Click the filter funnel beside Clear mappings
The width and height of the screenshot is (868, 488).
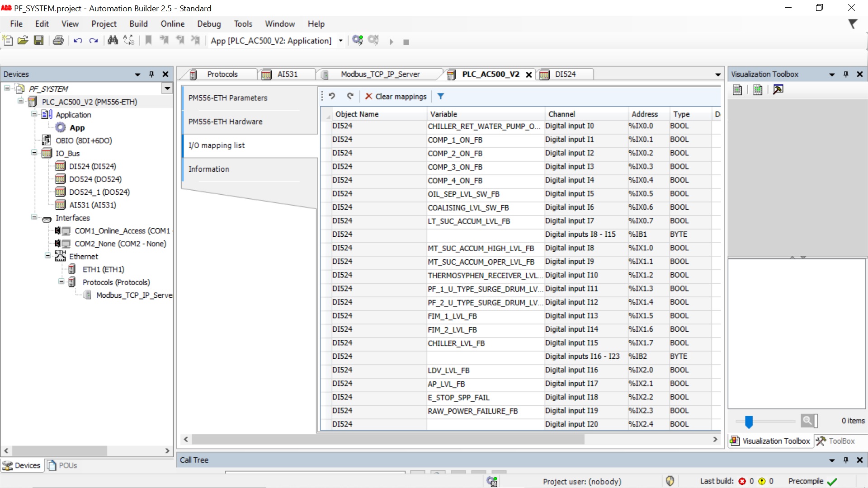coord(441,96)
